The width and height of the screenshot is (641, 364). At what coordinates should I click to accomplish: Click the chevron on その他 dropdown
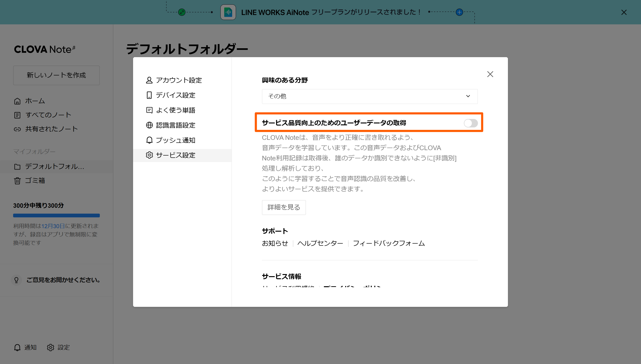468,96
